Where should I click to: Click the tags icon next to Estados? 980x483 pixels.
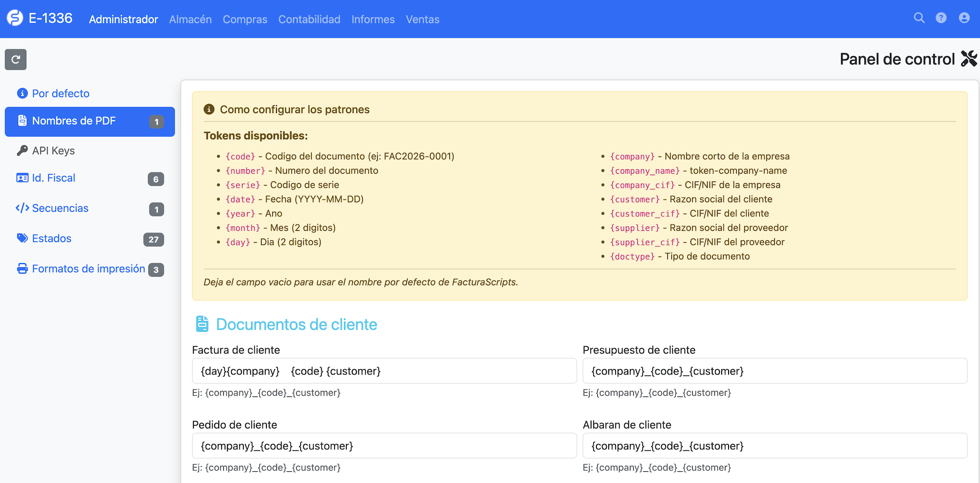(22, 239)
